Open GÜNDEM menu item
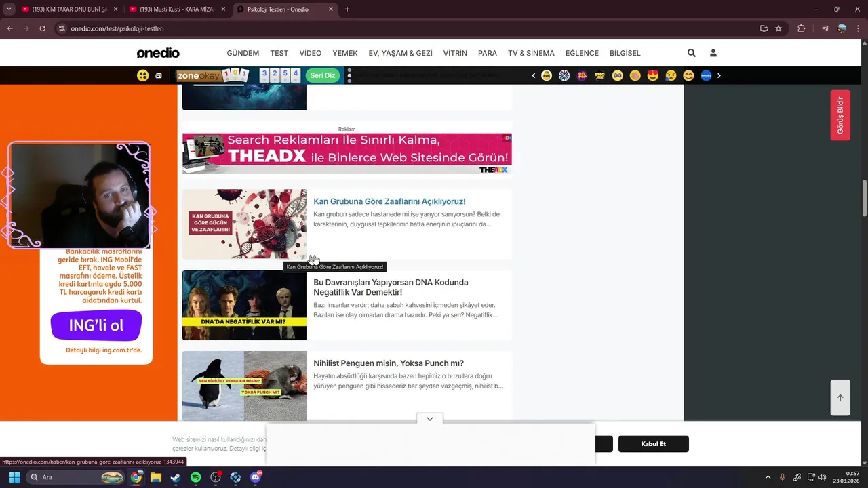 pos(243,53)
